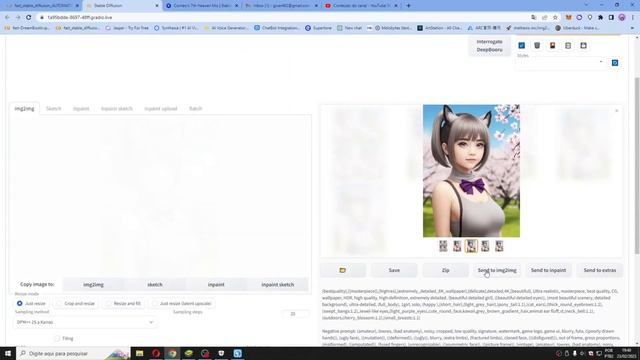Click the trash can icon to clear prompt
Image resolution: width=640 pixels, height=360 pixels.
pos(537,45)
